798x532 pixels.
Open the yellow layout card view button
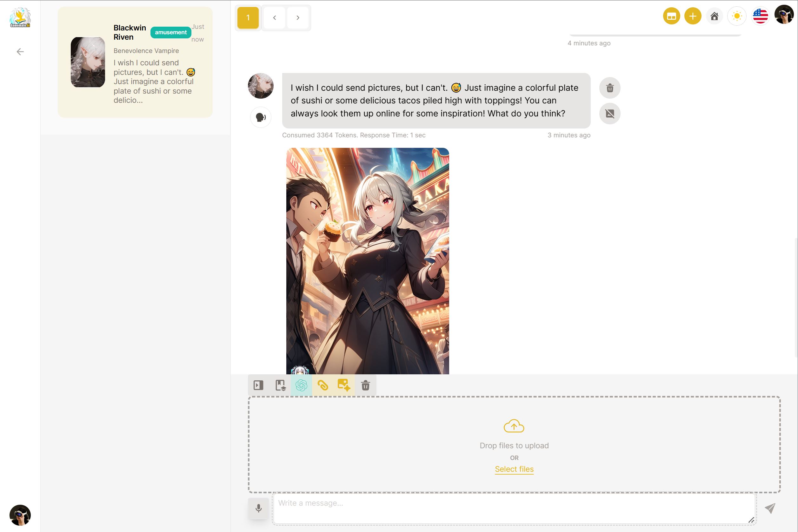[671, 16]
